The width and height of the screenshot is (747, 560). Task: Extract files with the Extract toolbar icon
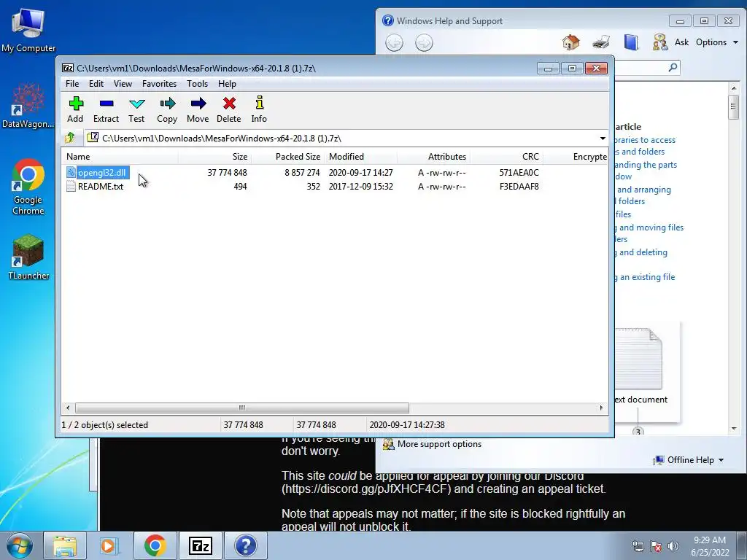[106, 109]
